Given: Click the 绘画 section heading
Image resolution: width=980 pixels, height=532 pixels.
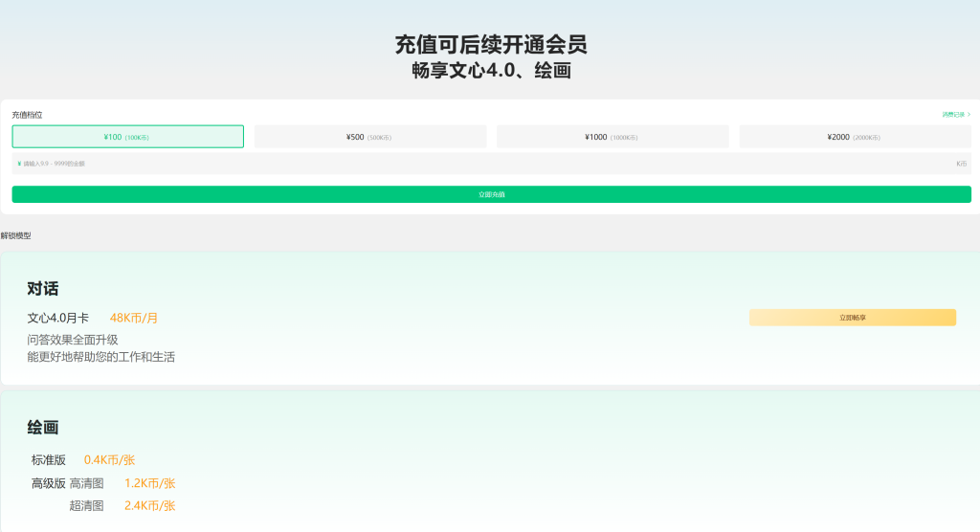Looking at the screenshot, I should pyautogui.click(x=42, y=428).
